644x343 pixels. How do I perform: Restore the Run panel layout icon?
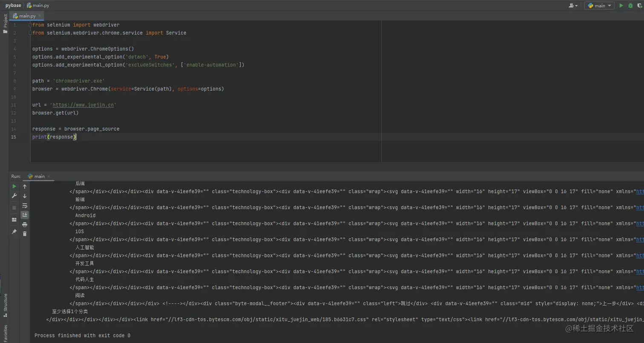click(14, 220)
